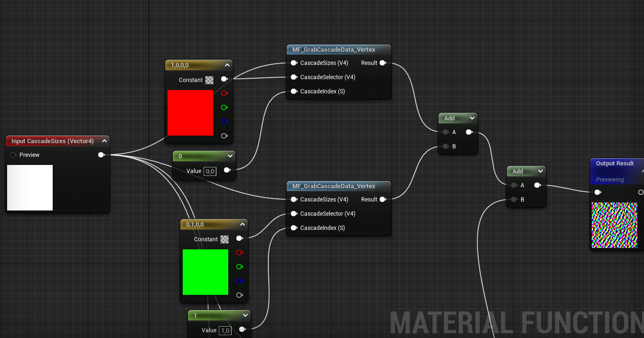The height and width of the screenshot is (338, 644).
Task: Select the green channel output pin of the 0,1,0,0 constant
Action: pos(240,267)
